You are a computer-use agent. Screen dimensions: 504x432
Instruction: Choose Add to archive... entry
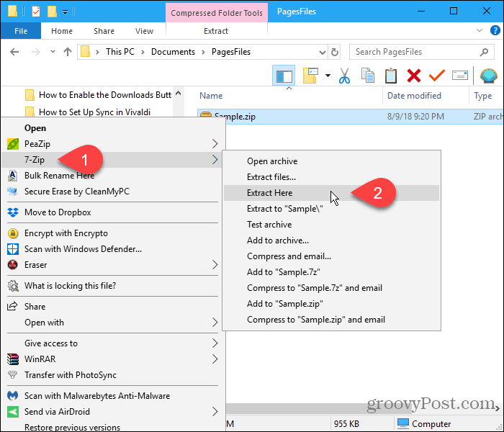pyautogui.click(x=331, y=240)
